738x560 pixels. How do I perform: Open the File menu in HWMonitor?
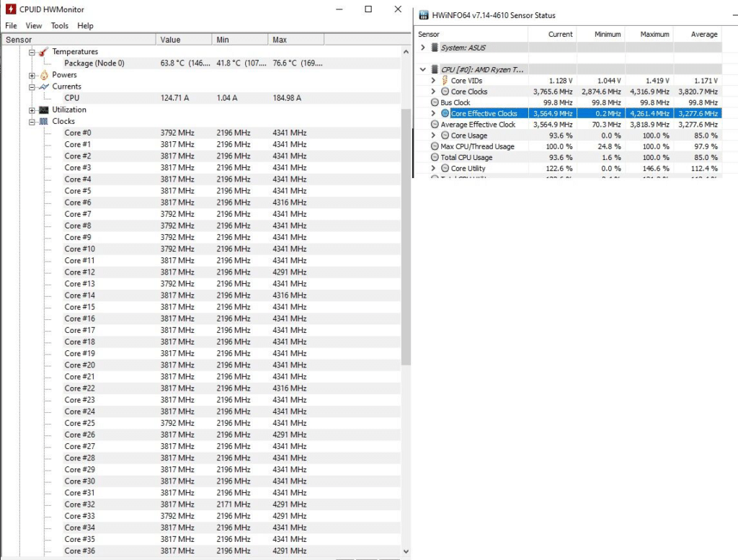[11, 26]
